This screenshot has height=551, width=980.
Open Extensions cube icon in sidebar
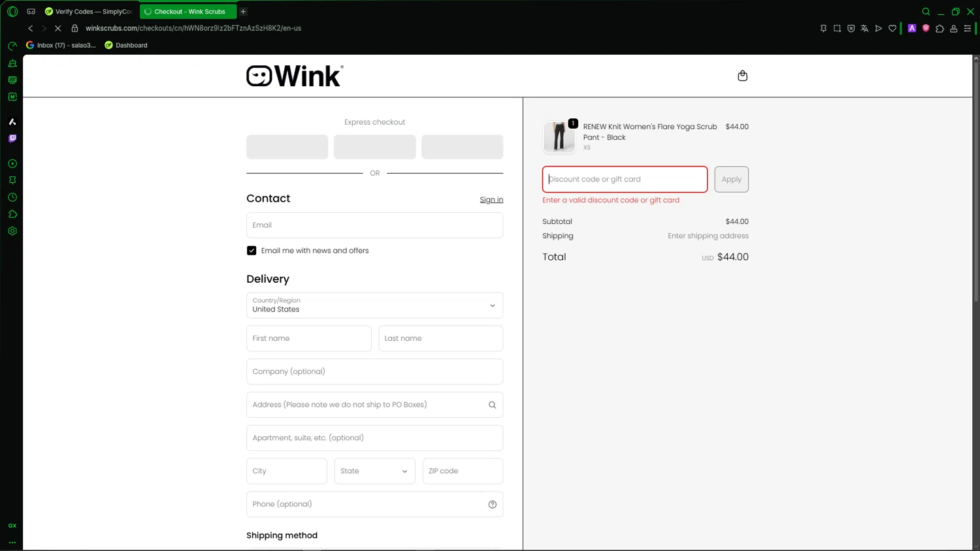click(x=12, y=214)
